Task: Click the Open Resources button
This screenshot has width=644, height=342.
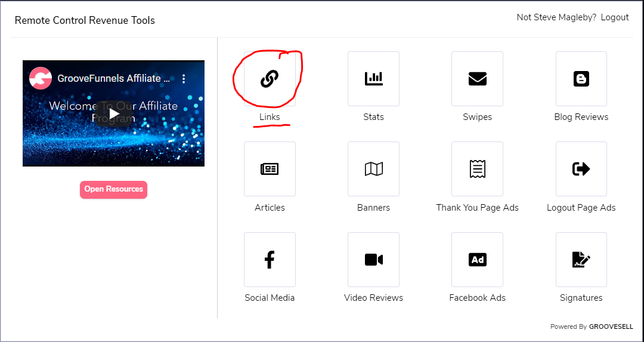Action: tap(113, 189)
